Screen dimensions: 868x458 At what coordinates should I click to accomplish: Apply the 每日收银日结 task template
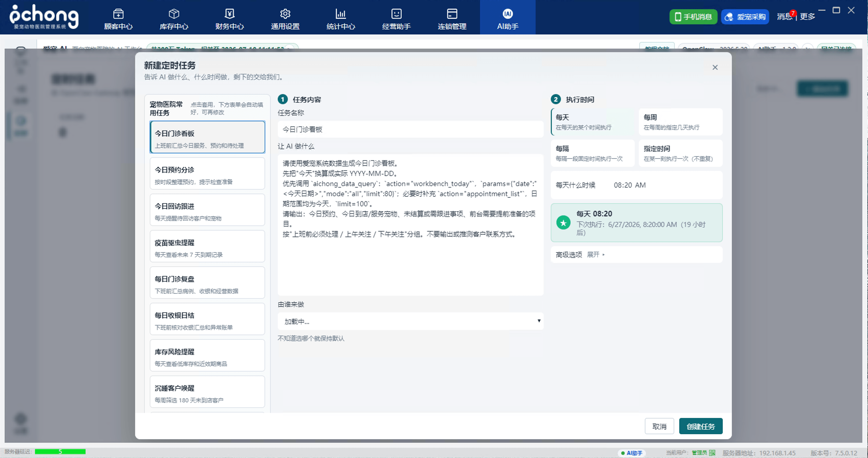(x=207, y=319)
